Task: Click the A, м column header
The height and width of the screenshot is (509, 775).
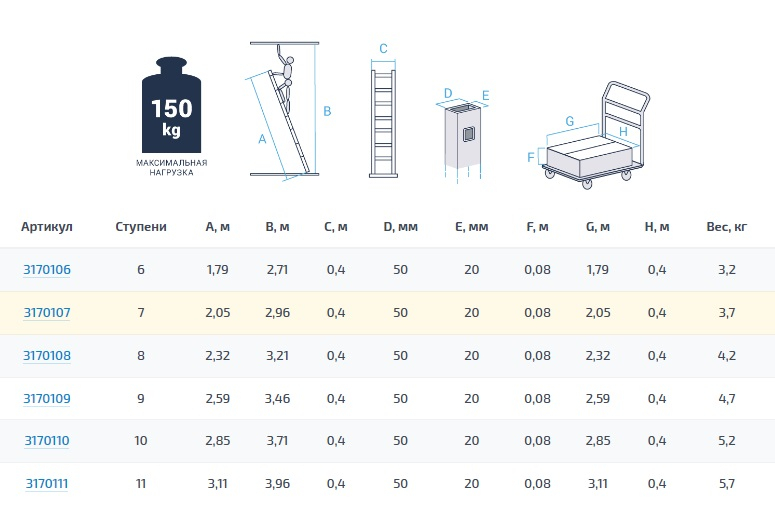Action: 218,227
